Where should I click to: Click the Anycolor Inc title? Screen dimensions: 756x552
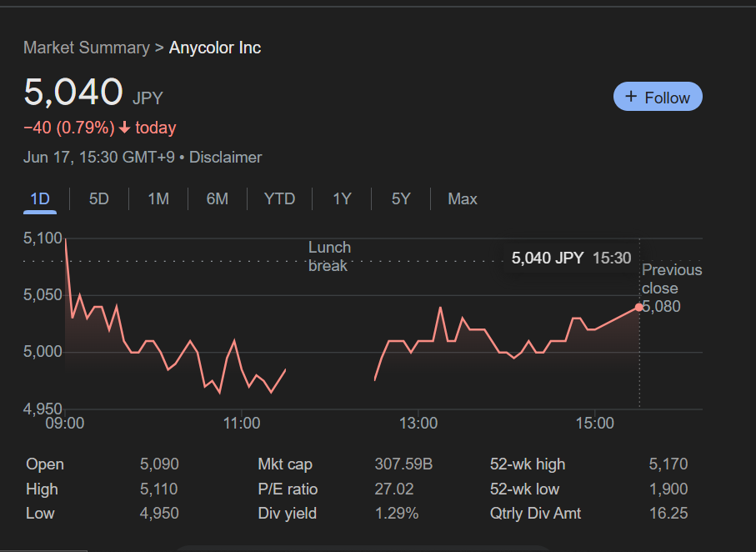pos(215,48)
